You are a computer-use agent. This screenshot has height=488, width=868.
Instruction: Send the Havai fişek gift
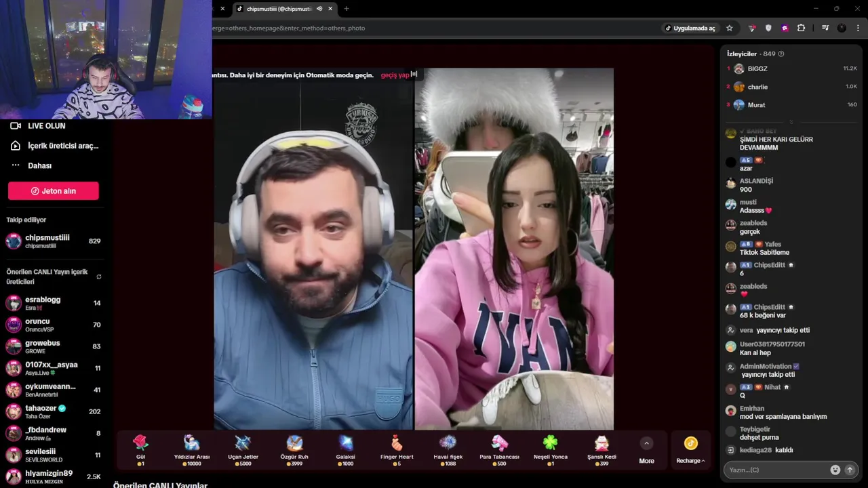pyautogui.click(x=448, y=451)
